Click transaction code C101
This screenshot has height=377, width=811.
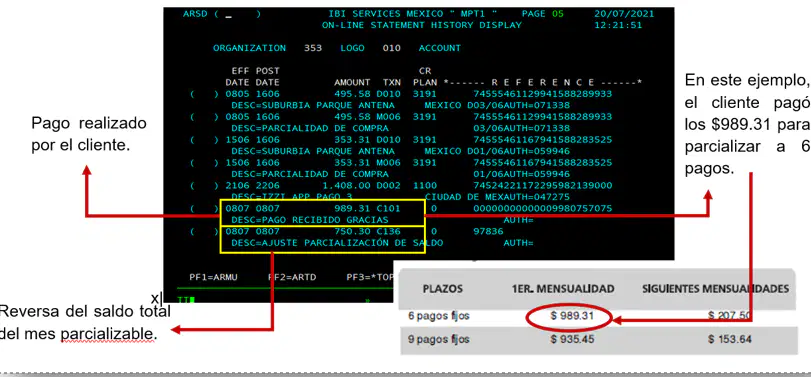388,208
